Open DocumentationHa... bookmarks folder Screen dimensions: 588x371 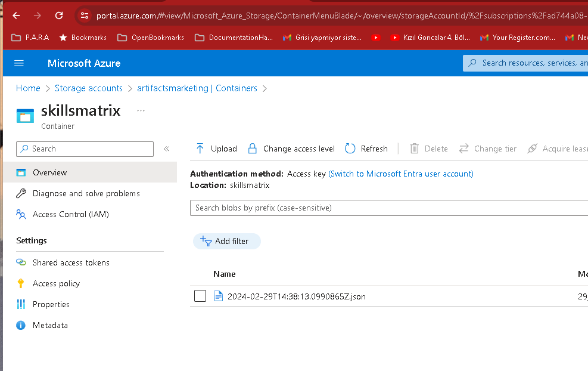coord(234,38)
